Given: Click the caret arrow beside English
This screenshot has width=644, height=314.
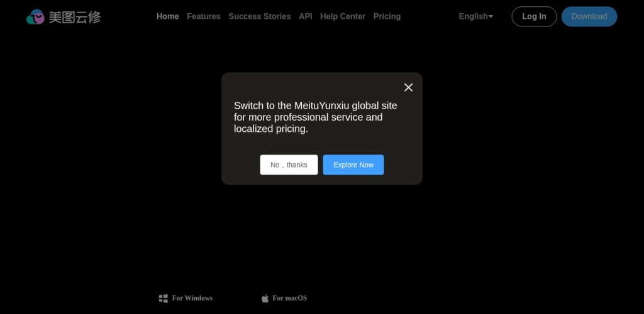Looking at the screenshot, I should click(491, 17).
